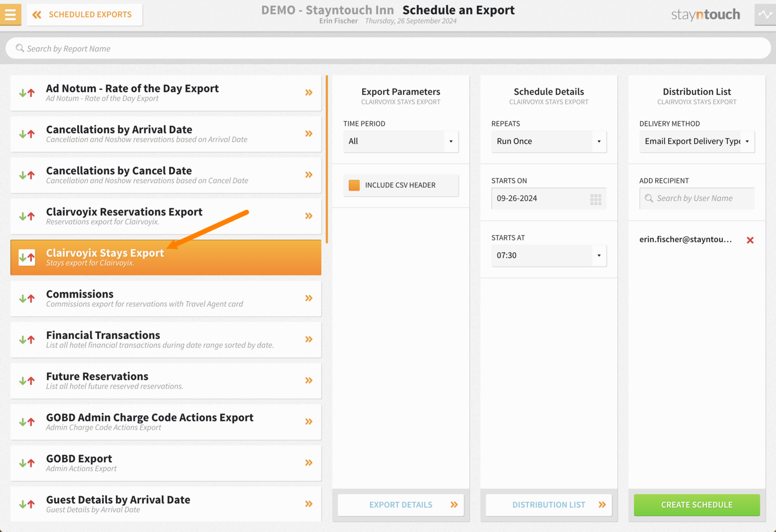
Task: Expand Commissions row chevron
Action: click(x=309, y=298)
